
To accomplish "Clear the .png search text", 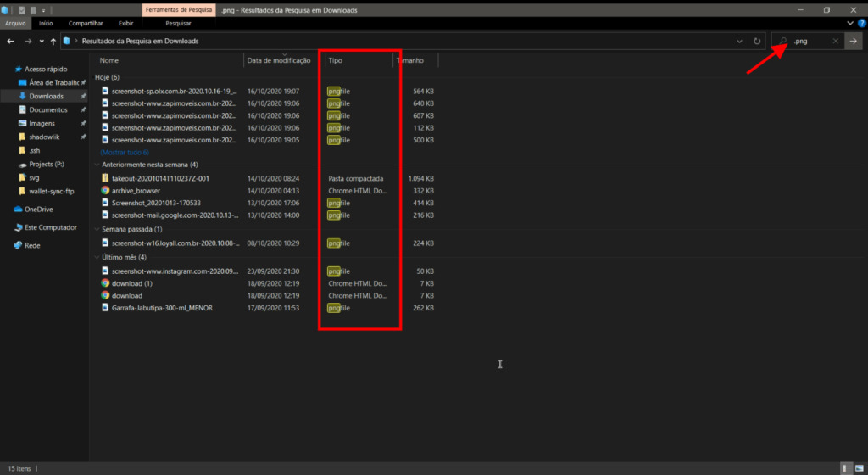I will point(835,41).
